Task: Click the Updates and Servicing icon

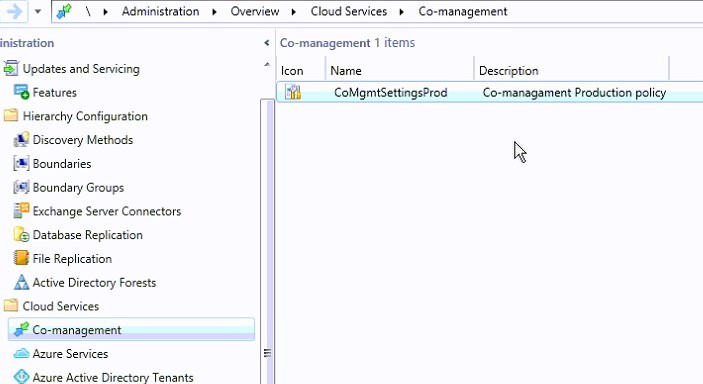Action: pyautogui.click(x=11, y=69)
